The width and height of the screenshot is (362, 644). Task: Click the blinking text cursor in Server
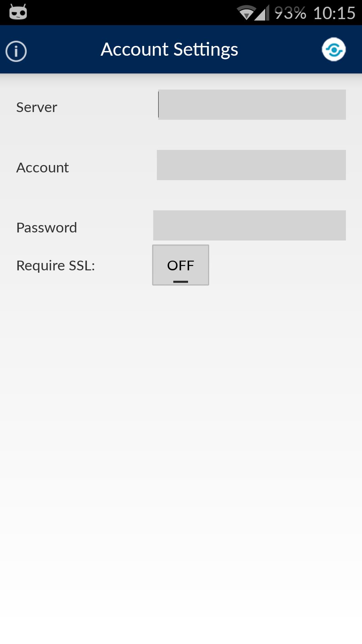click(159, 105)
